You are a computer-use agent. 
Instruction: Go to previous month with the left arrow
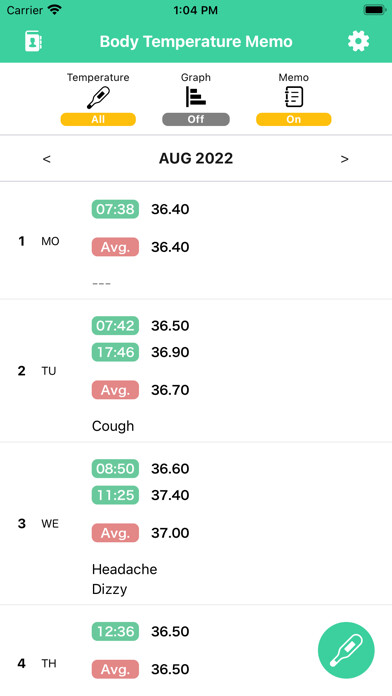[47, 159]
